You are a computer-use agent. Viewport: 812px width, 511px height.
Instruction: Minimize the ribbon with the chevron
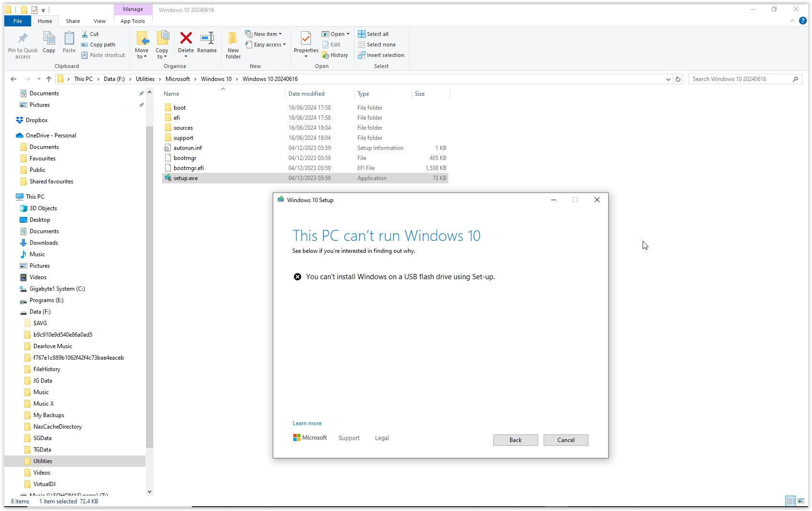(x=792, y=21)
